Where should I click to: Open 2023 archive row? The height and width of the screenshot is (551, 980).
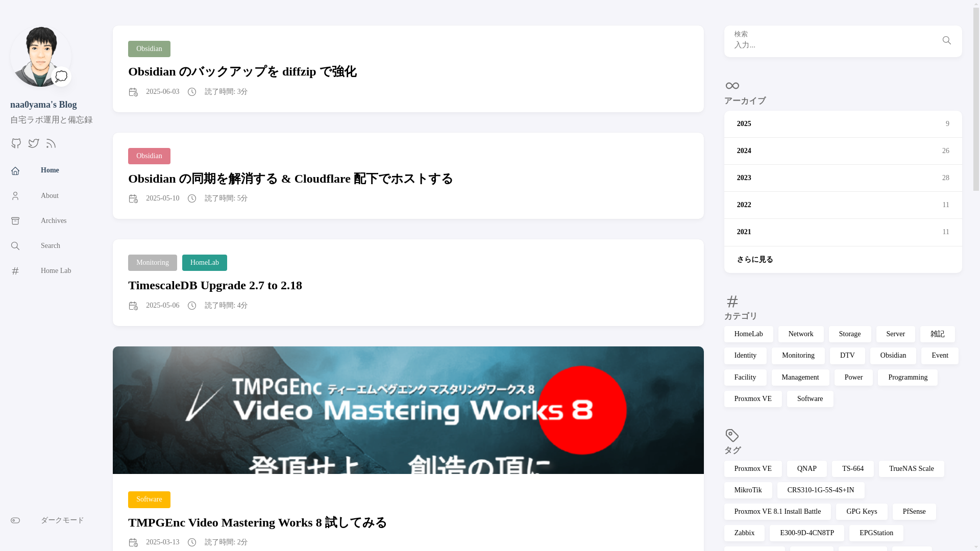(843, 178)
